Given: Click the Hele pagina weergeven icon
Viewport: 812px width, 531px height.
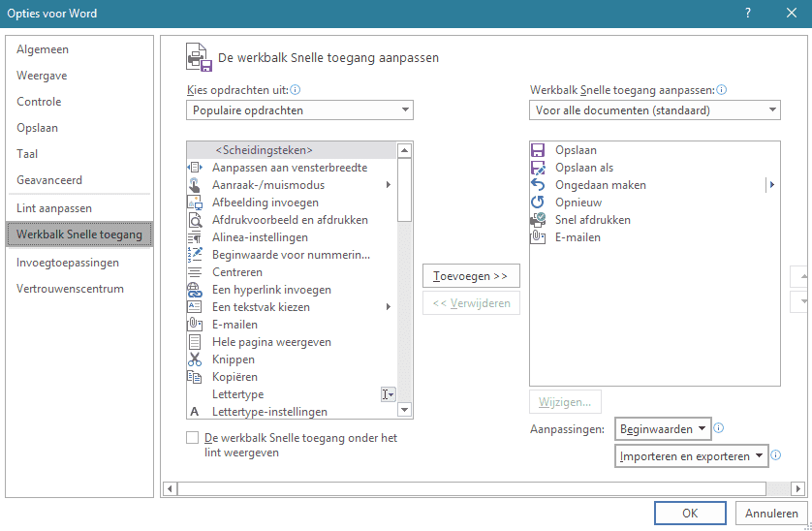Looking at the screenshot, I should (195, 342).
